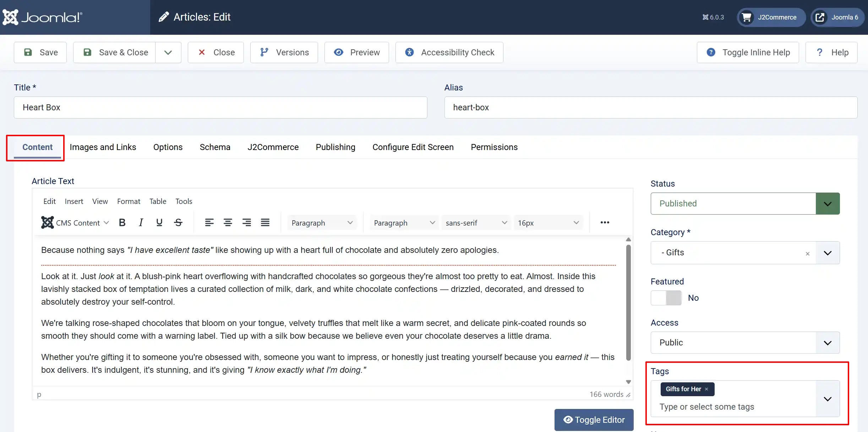Reveal more toolbar options (three dots)

pyautogui.click(x=605, y=222)
